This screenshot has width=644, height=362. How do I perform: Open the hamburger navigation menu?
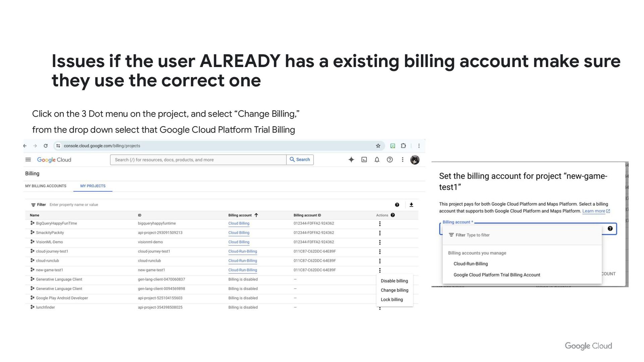click(28, 160)
